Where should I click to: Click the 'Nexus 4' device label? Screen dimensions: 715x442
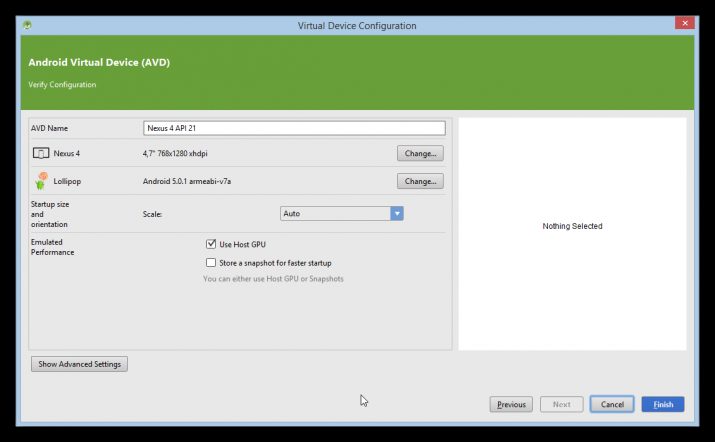point(67,153)
